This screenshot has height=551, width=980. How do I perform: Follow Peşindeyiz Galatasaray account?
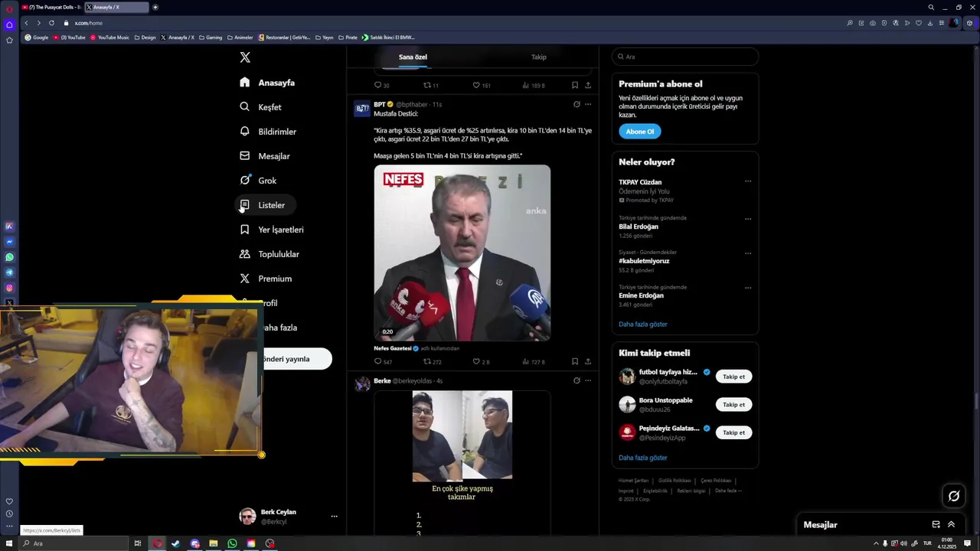coord(733,432)
